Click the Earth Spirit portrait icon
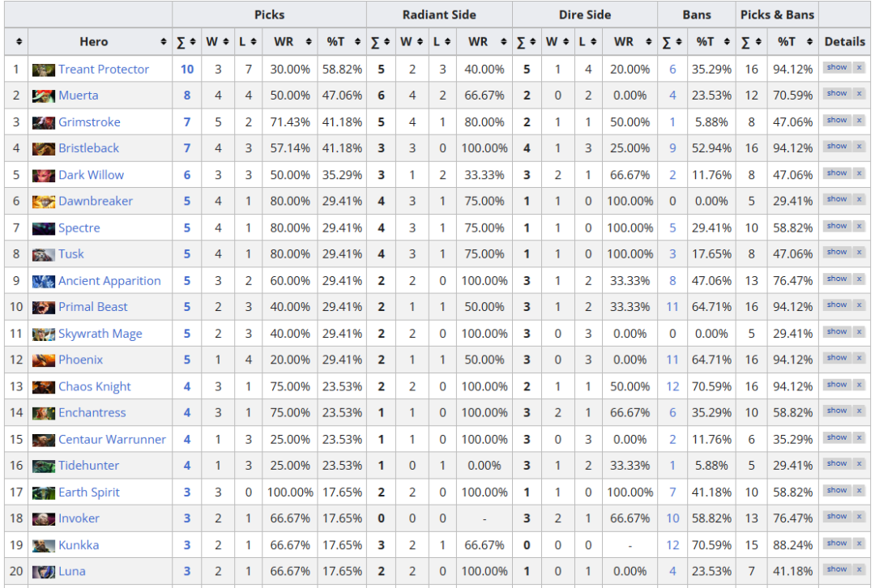The height and width of the screenshot is (588, 875). [x=44, y=493]
